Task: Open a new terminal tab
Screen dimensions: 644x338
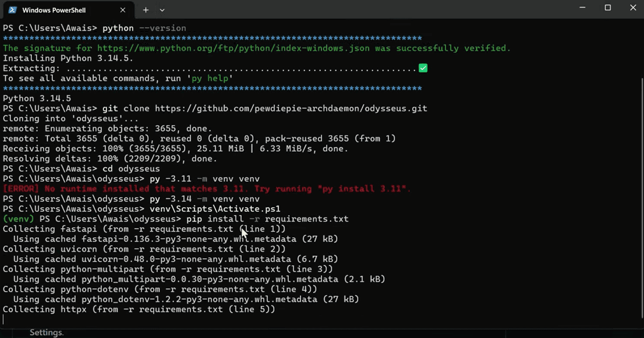Action: pyautogui.click(x=145, y=10)
